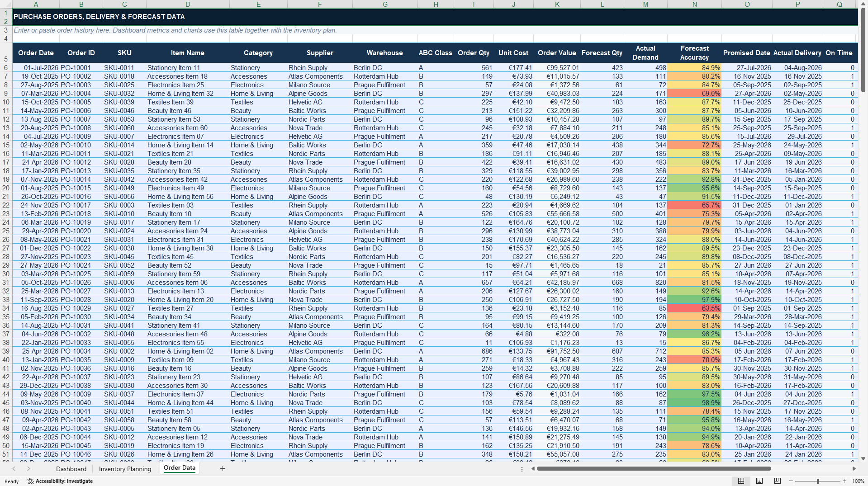Click the vertical scrollbar thumb
Screen dimensions: 868x486
pyautogui.click(x=863, y=50)
